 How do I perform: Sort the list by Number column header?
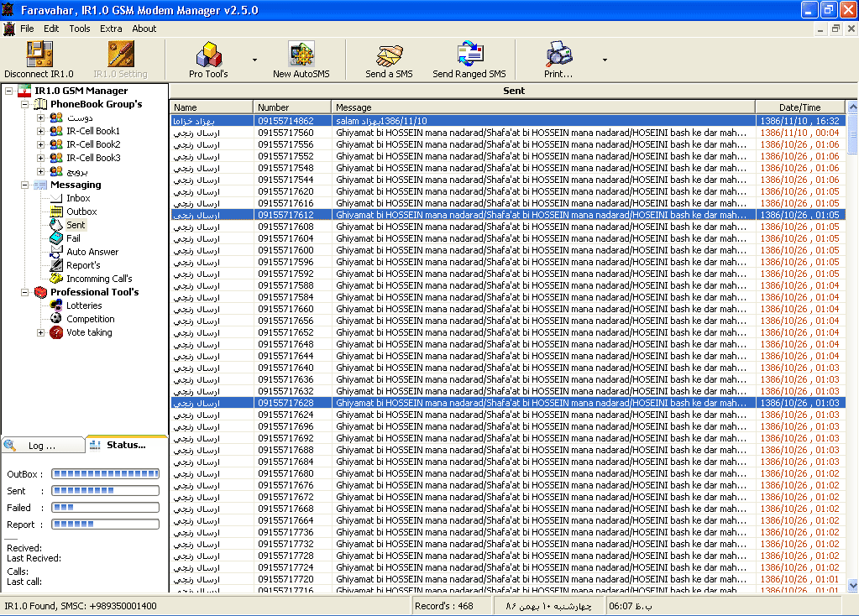pos(292,107)
